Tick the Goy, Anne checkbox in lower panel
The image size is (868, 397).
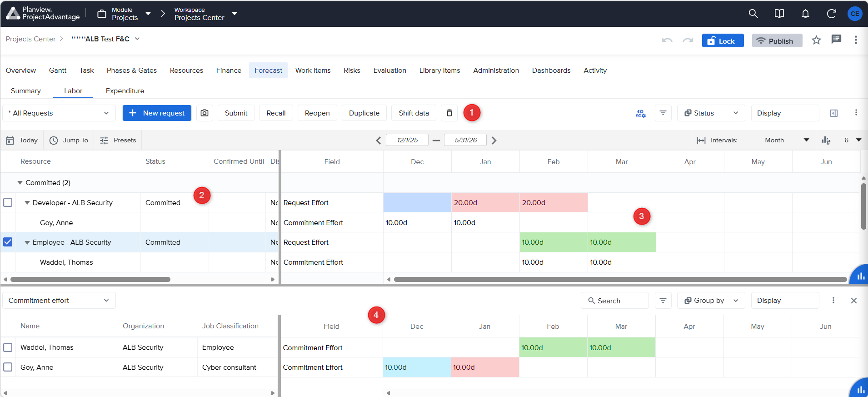click(8, 367)
